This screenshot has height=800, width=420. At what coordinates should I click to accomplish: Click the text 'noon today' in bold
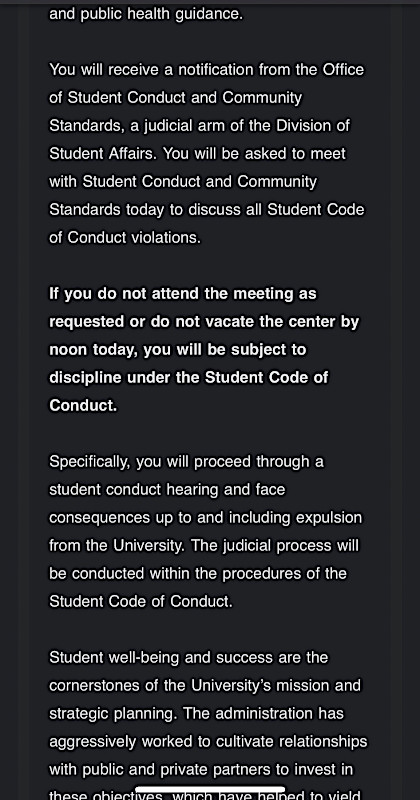(x=93, y=349)
